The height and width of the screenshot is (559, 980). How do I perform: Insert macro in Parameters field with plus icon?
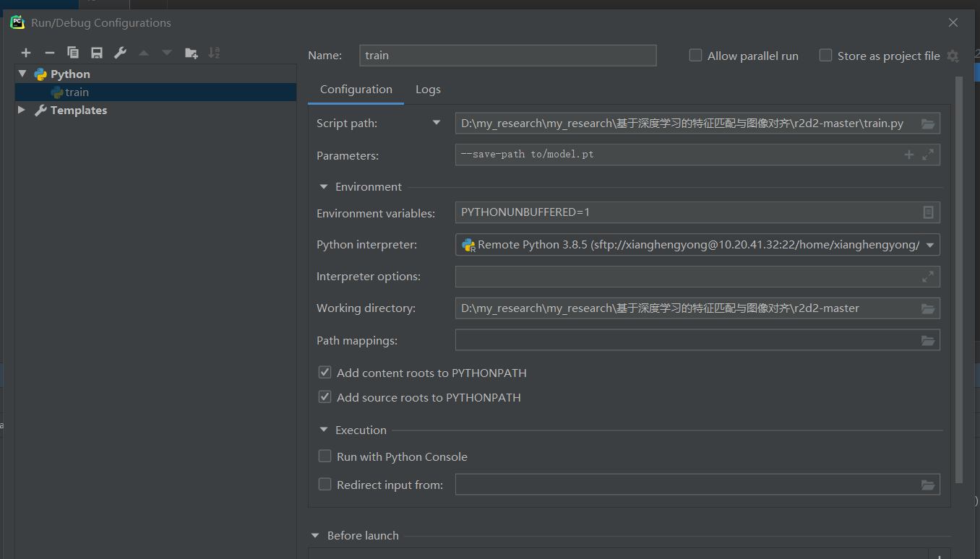click(909, 155)
